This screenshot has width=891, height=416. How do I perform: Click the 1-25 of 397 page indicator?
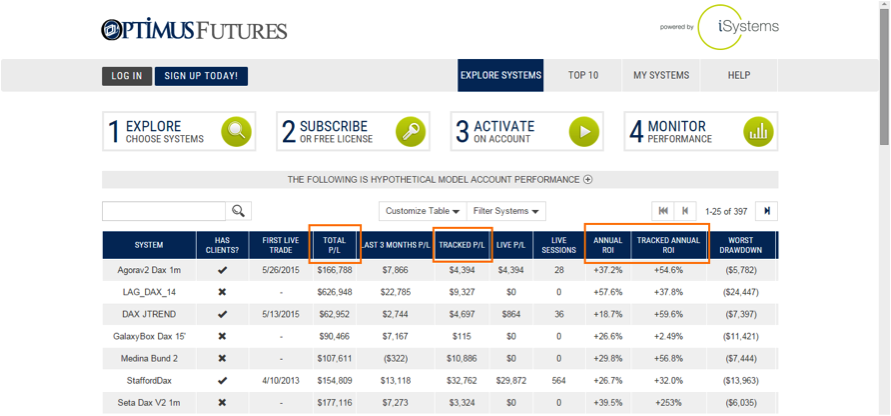[726, 211]
